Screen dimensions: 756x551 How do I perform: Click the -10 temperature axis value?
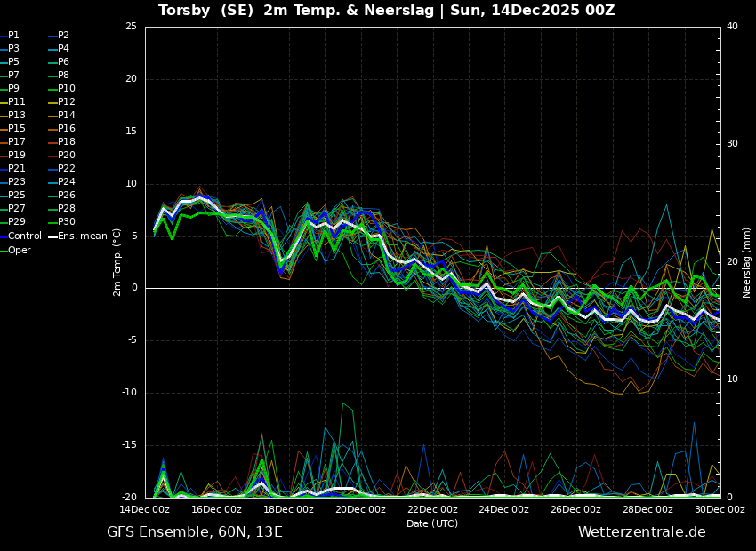pos(130,393)
